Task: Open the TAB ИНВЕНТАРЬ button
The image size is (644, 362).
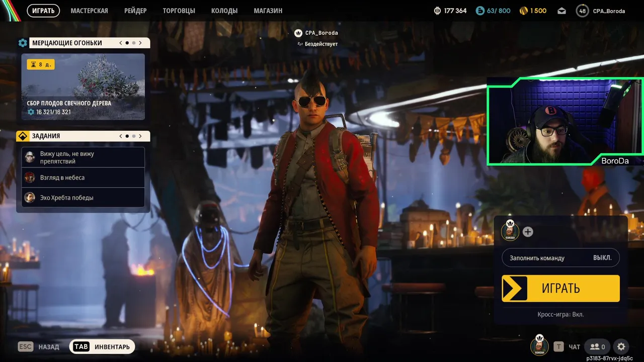Action: click(102, 346)
